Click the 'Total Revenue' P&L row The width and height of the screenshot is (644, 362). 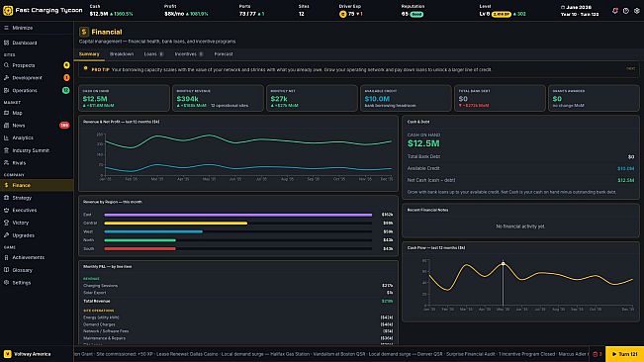[x=237, y=301]
